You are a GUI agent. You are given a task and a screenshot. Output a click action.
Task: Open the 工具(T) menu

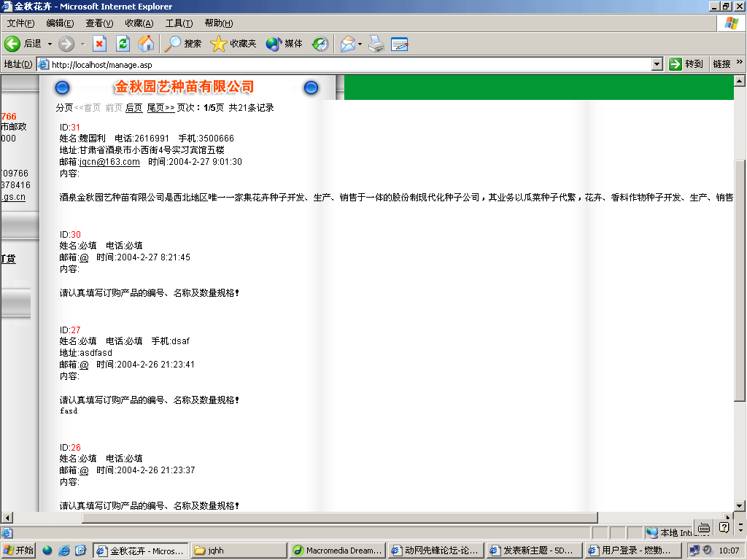click(x=179, y=23)
